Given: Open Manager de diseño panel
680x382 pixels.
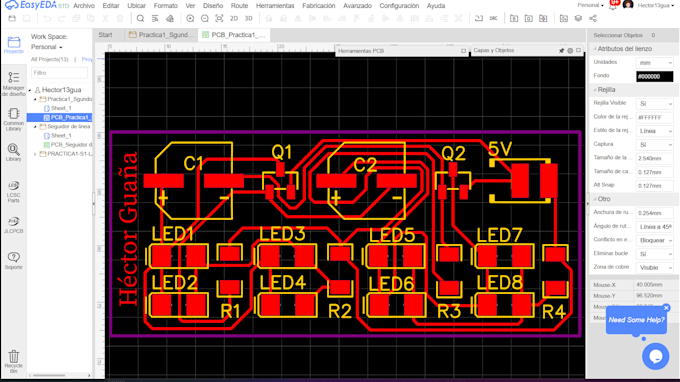Looking at the screenshot, I should coord(13,84).
